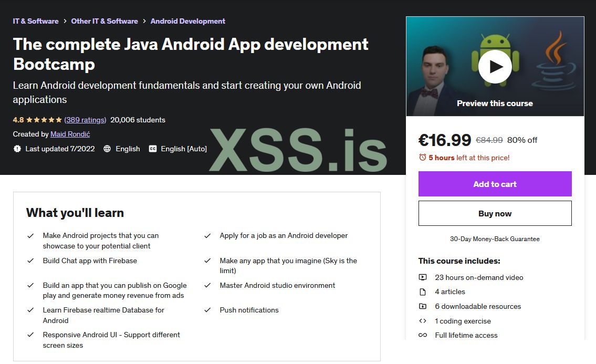This screenshot has height=364, width=596.
Task: Click the coding exercise brackets icon
Action: (x=423, y=321)
